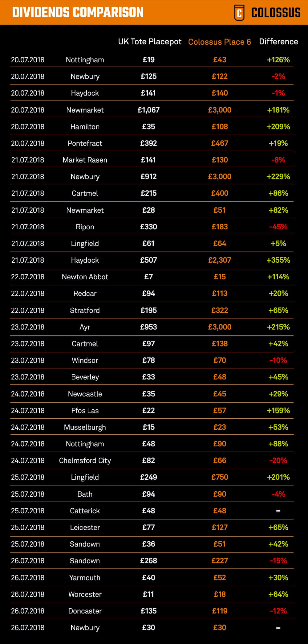Select the Newmarket £1,067 Tote dividend
The image size is (308, 644).
tap(148, 110)
